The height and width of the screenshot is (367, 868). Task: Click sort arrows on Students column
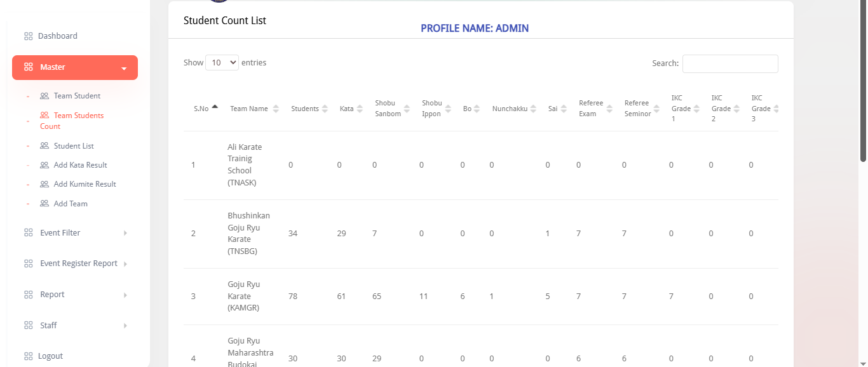325,109
